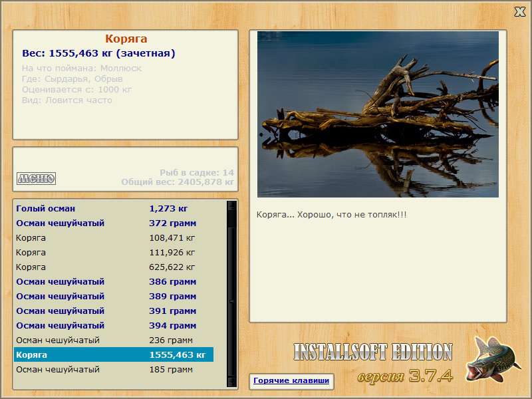This screenshot has height=399, width=532.
Task: Select the Осман чешуйчатый 372 грамм row
Action: coord(114,223)
